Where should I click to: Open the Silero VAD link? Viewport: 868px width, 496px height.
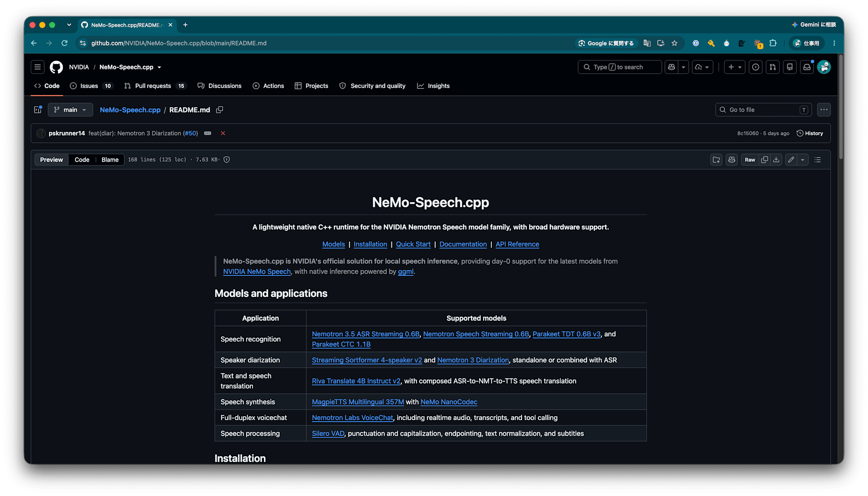click(x=328, y=434)
